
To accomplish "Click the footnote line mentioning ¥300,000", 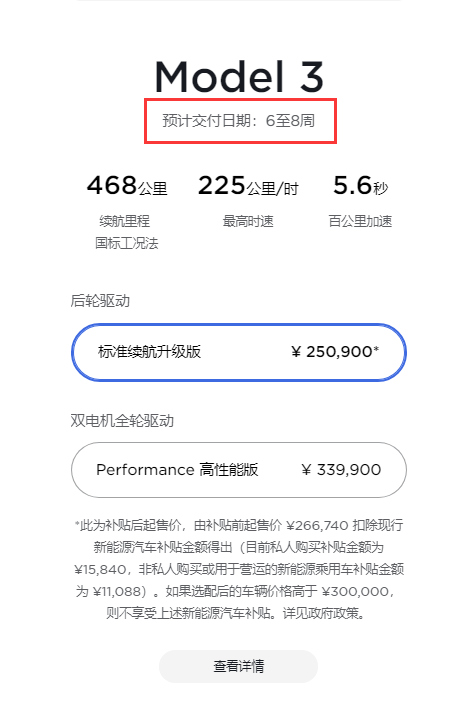I will 235,592.
